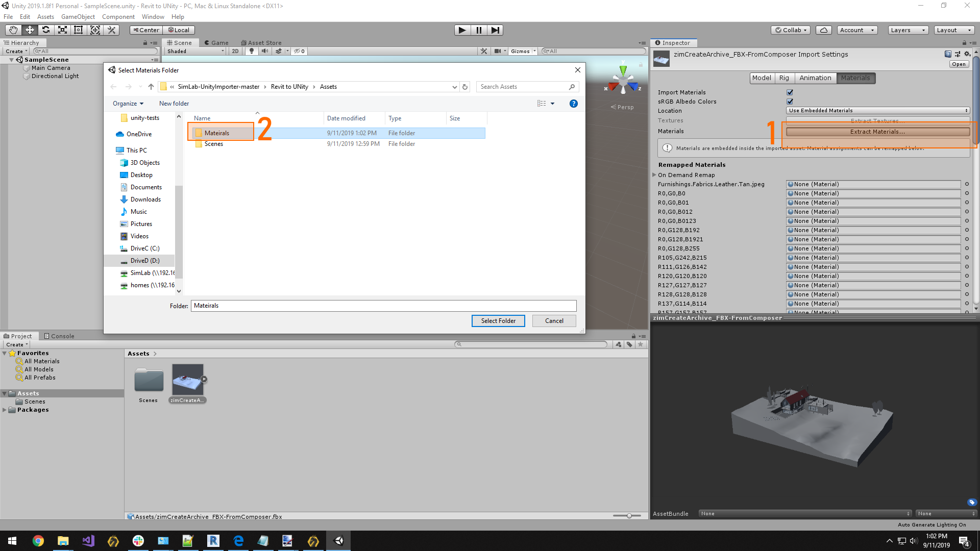Viewport: 980px width, 551px height.
Task: Mute audio in the Scene view toolbar
Action: tap(265, 51)
